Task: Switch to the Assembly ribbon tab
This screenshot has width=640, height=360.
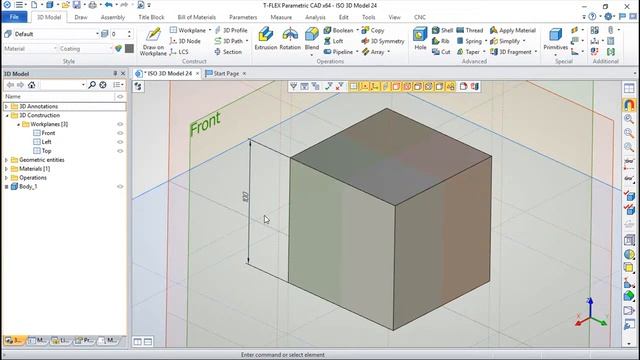Action: pos(113,17)
